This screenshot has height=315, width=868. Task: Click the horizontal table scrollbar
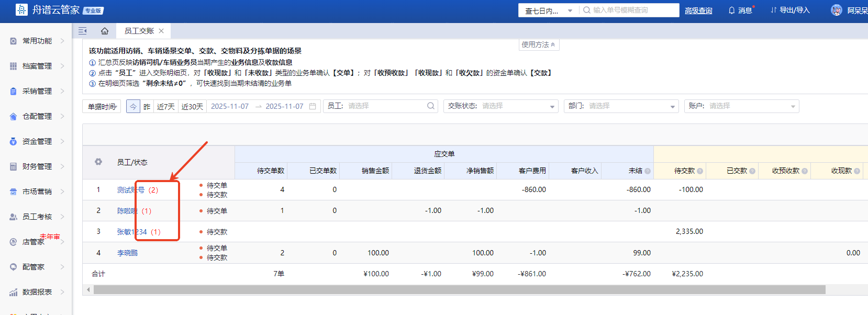pos(459,290)
